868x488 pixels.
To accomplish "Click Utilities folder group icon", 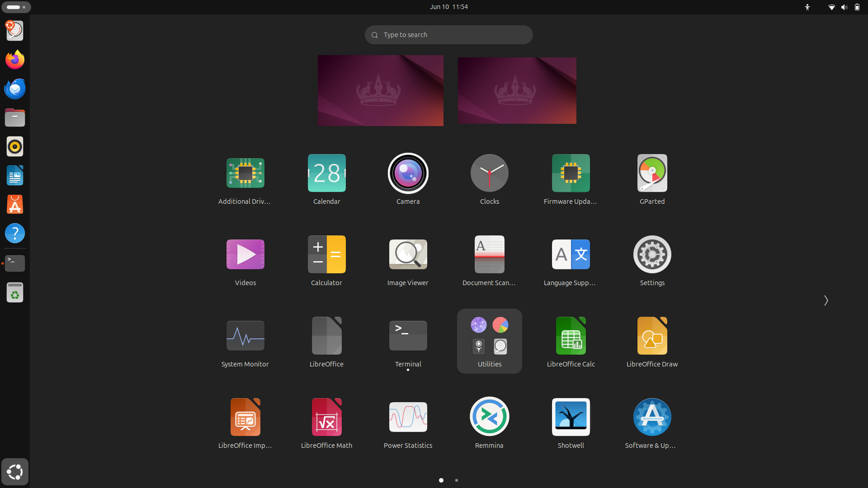I will pyautogui.click(x=490, y=341).
